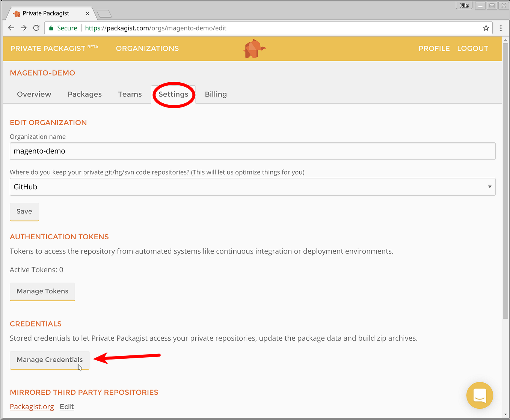
Task: Click the Manage Credentials button
Action: point(49,360)
